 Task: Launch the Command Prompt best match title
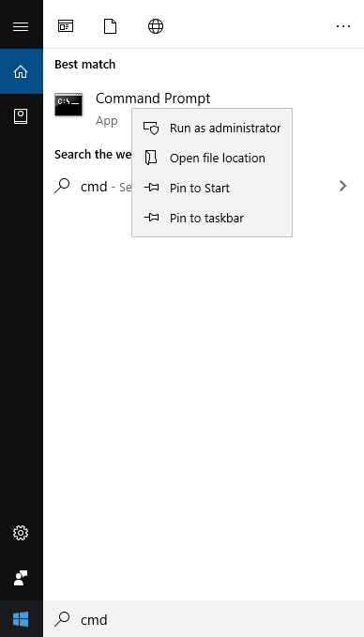(153, 99)
